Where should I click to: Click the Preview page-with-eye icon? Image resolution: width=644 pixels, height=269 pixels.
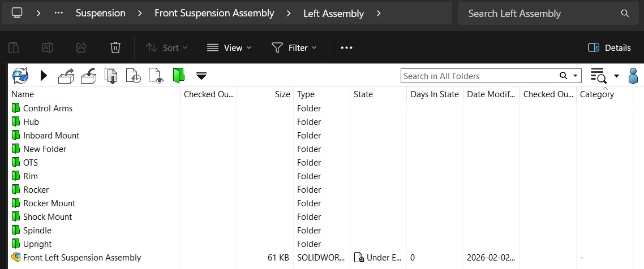point(156,75)
